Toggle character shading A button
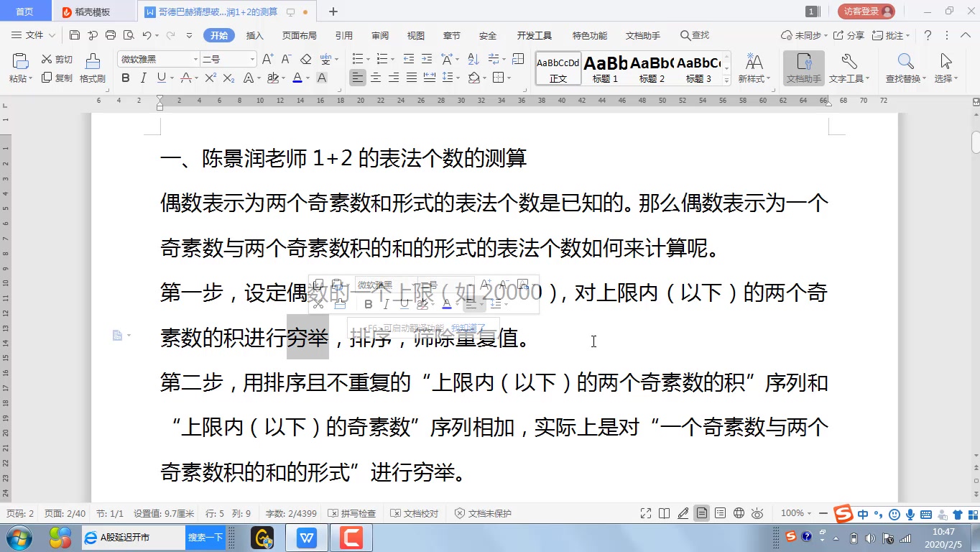Image resolution: width=980 pixels, height=552 pixels. (322, 78)
